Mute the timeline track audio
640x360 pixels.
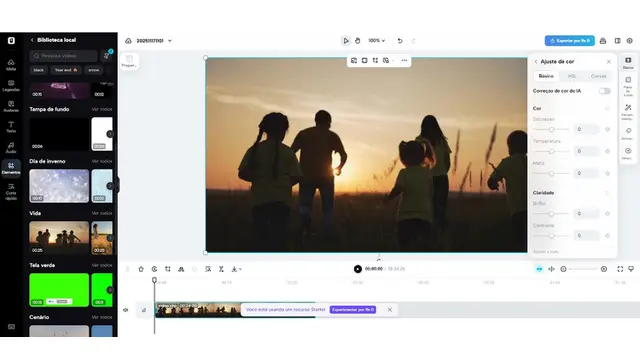pos(126,310)
